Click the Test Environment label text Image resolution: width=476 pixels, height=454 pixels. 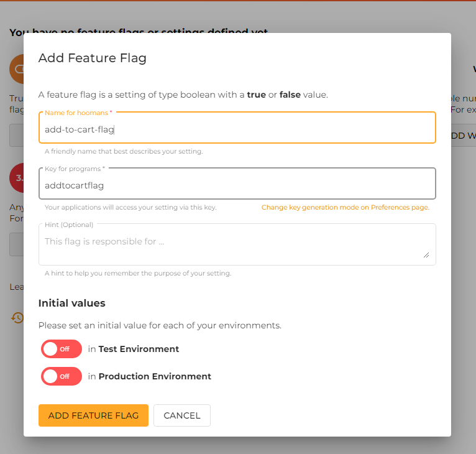coord(139,349)
